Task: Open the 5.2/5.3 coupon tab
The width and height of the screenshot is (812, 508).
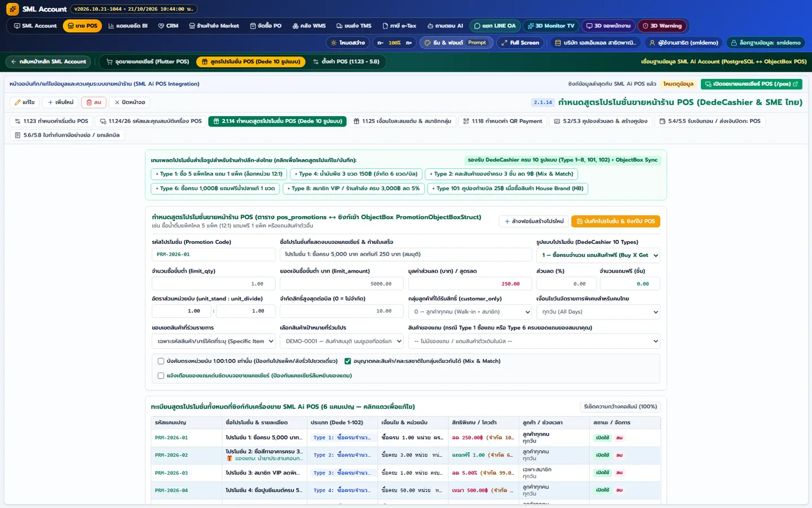Action: coord(601,121)
